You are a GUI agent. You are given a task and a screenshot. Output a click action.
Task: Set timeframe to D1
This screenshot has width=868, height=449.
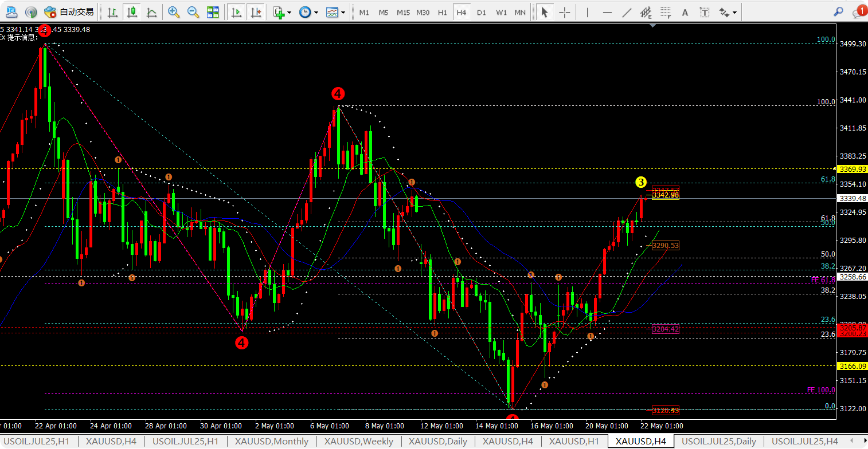482,12
